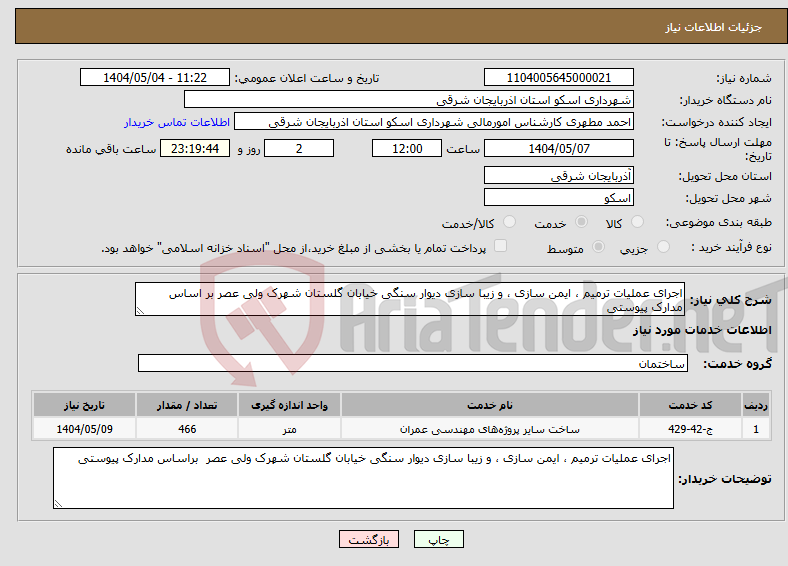Screen dimensions: 788x566
Task: Click the resize handle of توضیحات خریدار box
Action: click(58, 503)
